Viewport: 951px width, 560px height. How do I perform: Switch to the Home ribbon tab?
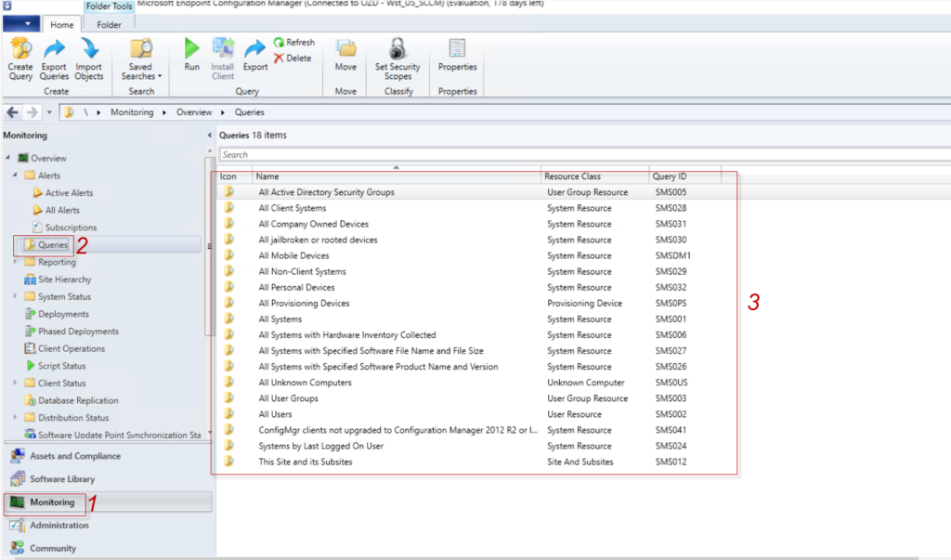click(62, 25)
